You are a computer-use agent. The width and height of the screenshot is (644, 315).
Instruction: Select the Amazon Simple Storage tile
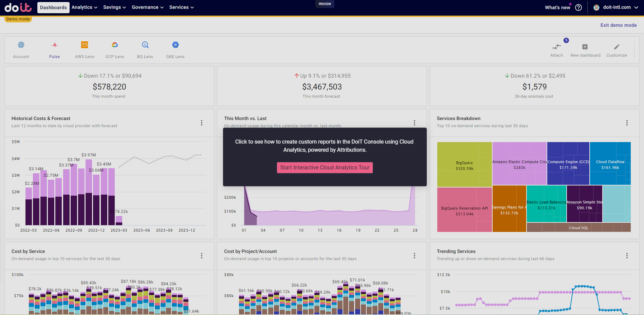(x=585, y=204)
